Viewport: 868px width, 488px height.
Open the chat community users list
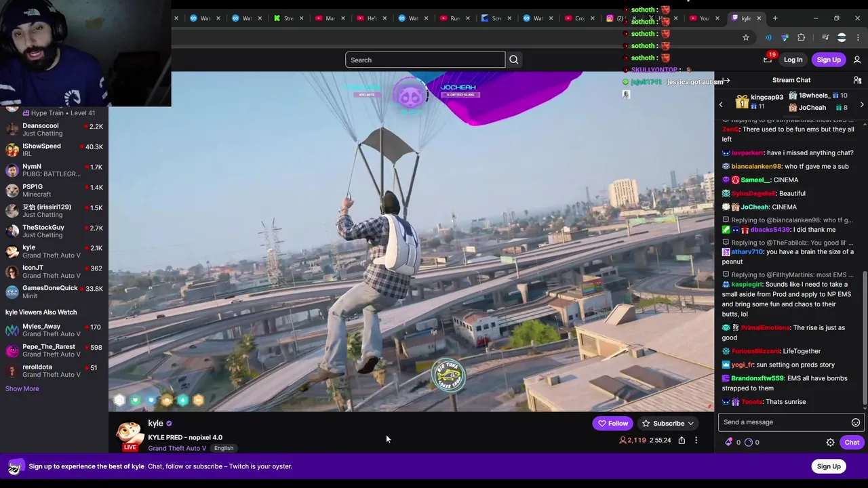(x=857, y=80)
